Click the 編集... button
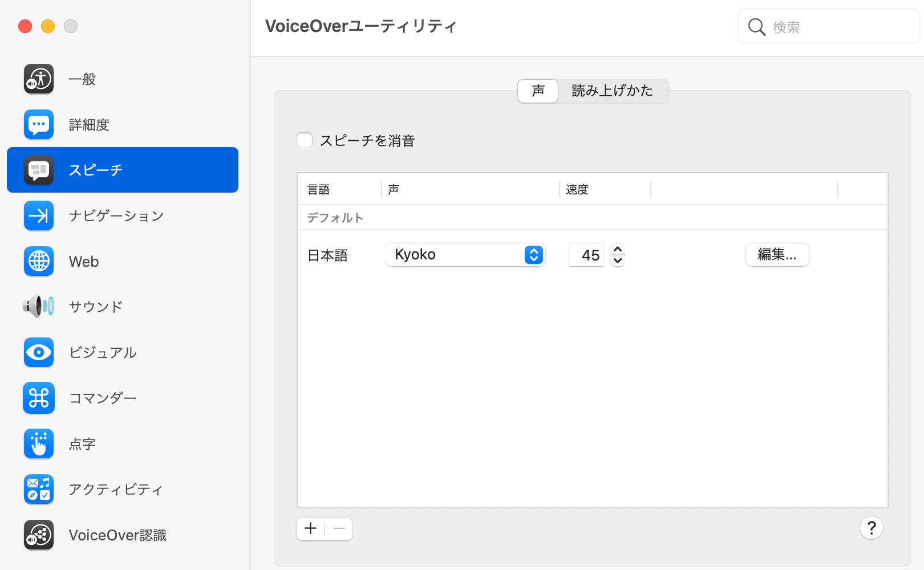Image resolution: width=924 pixels, height=570 pixels. click(777, 255)
